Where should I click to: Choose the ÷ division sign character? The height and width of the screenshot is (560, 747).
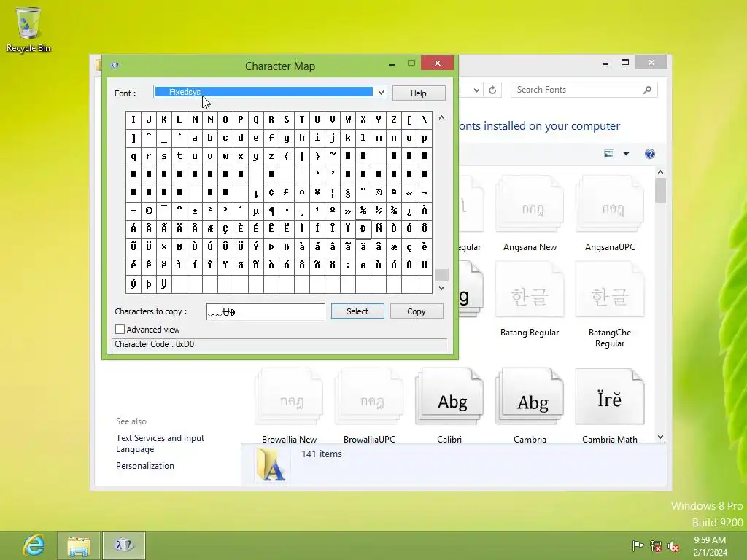coord(348,265)
